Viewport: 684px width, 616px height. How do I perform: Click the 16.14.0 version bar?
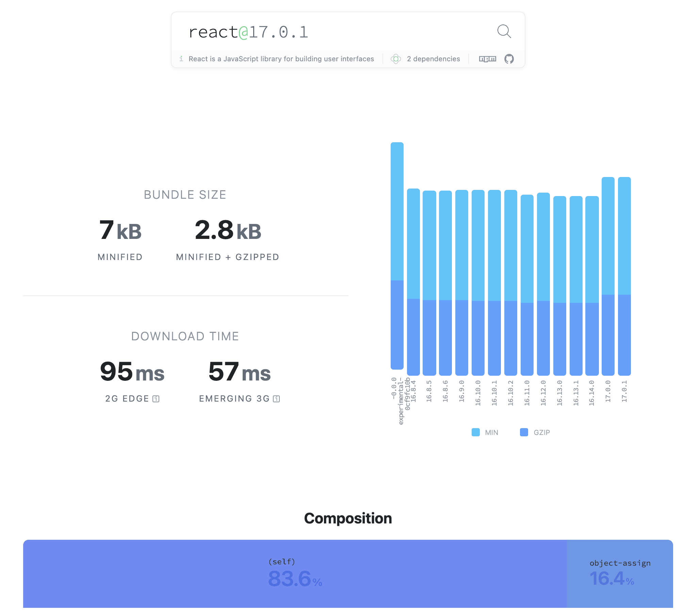click(592, 285)
